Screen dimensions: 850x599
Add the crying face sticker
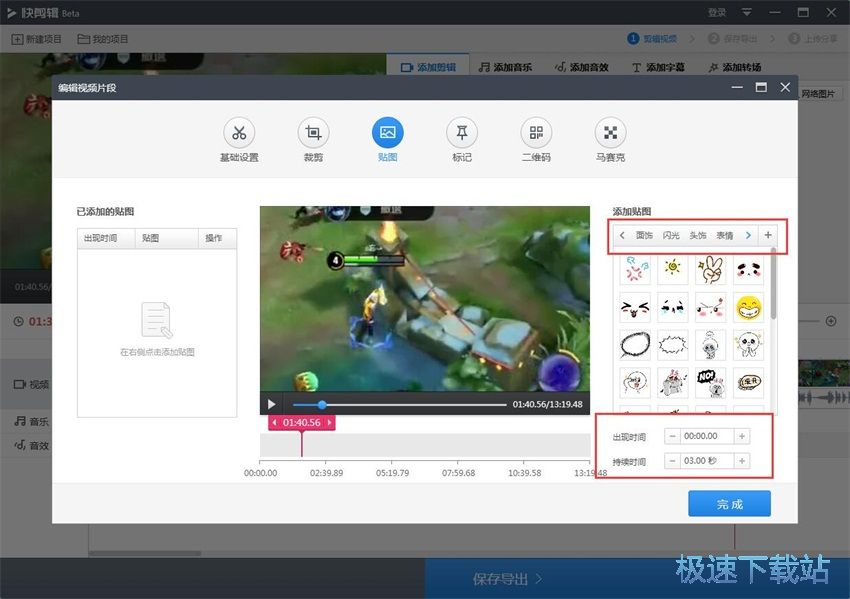point(673,307)
